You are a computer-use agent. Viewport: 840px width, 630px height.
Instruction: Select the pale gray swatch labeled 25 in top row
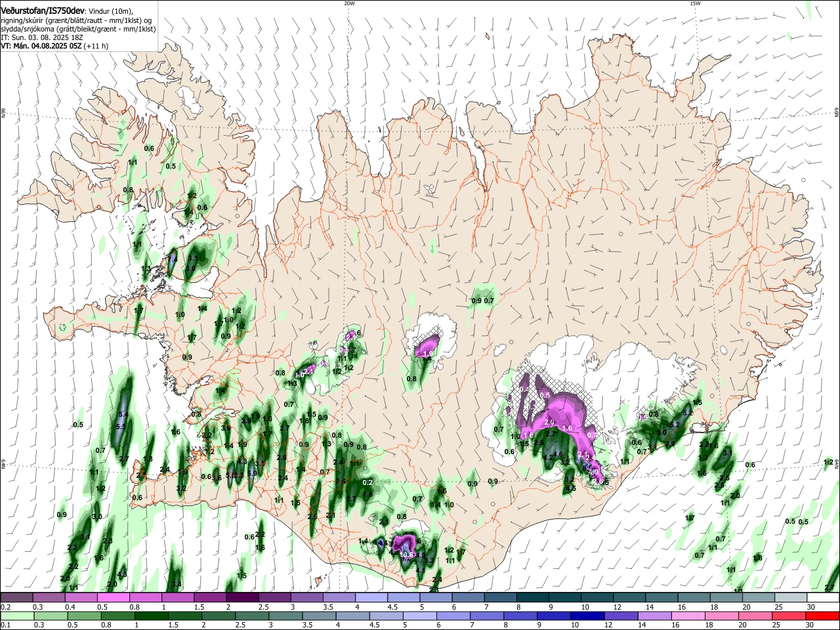[x=791, y=597]
